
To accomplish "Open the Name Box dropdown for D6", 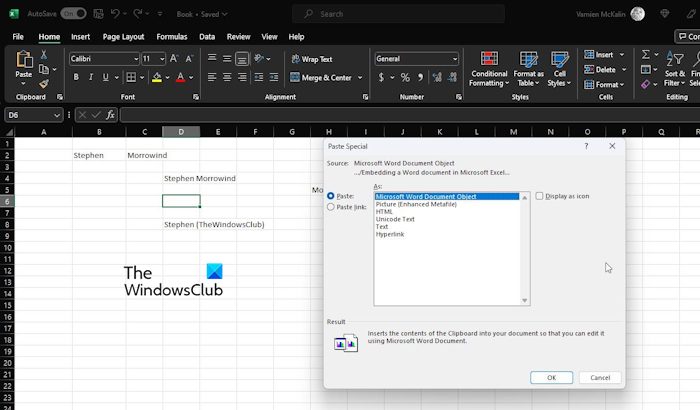I will (x=57, y=115).
